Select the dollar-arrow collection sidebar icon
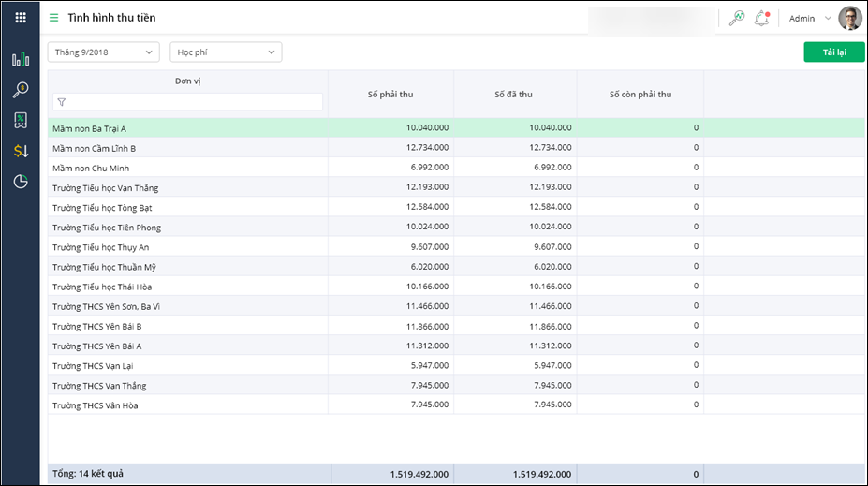Screen dimensions: 868x486 coord(21,151)
